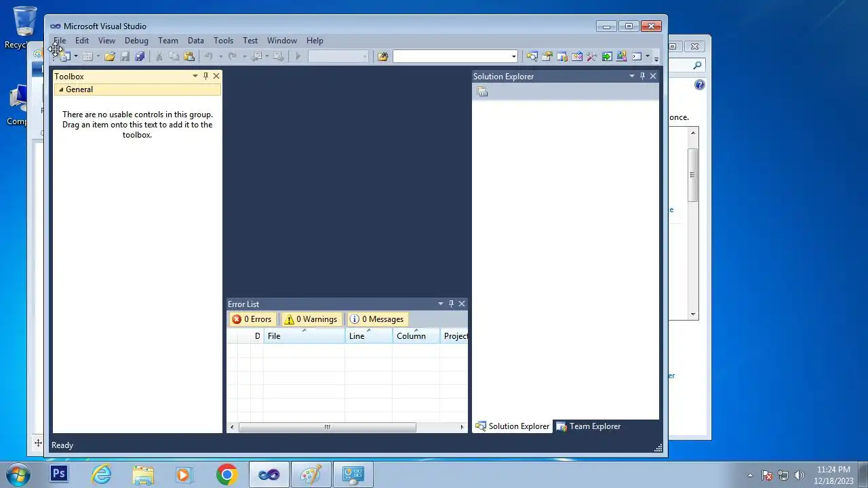Open the Team menu
This screenshot has width=868, height=488.
[x=168, y=41]
